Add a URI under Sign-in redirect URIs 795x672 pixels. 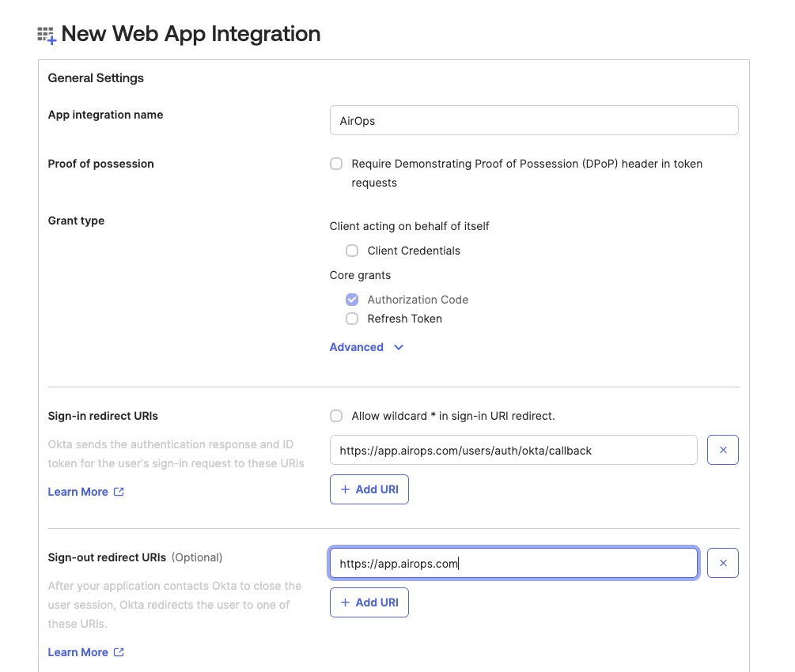(x=369, y=489)
